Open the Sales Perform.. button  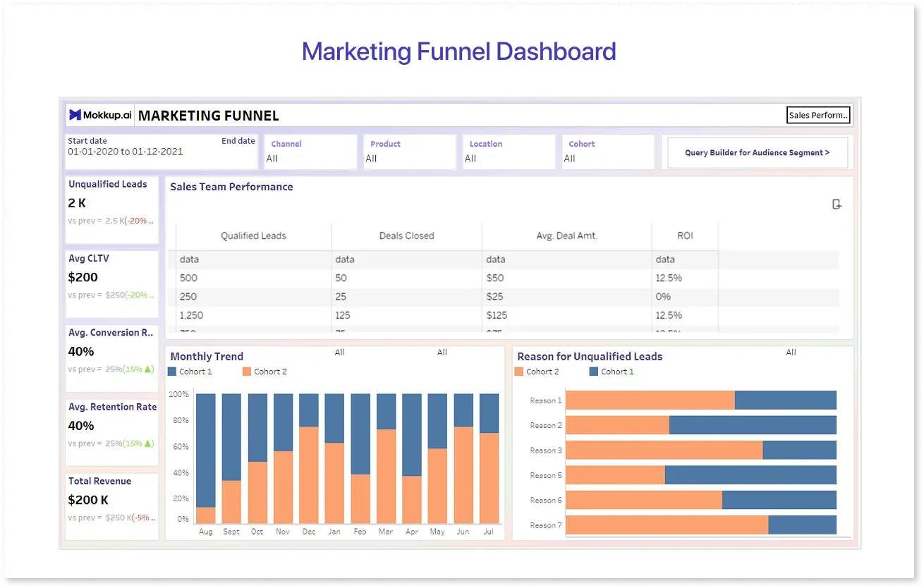(818, 115)
